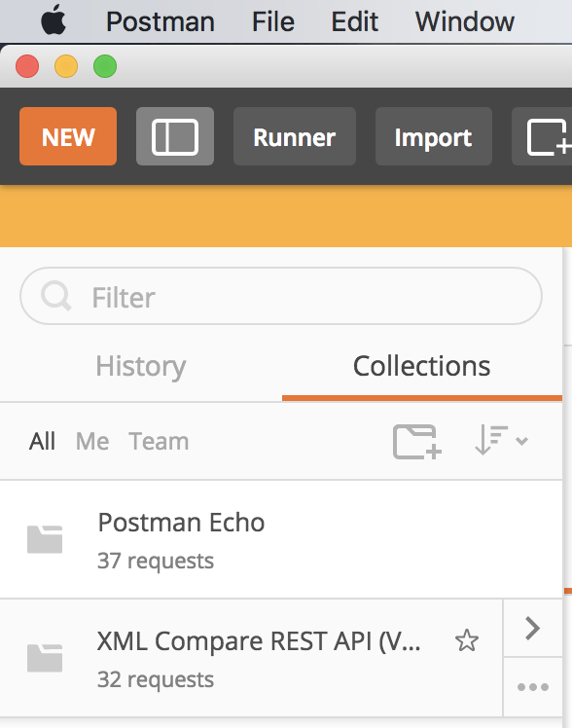572x728 pixels.
Task: Click the filter search magnifier icon
Action: click(x=56, y=296)
